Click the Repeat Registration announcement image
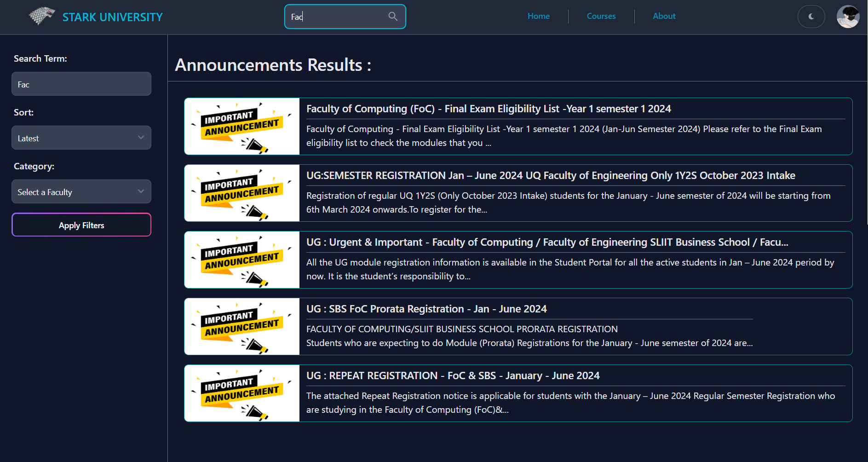868x462 pixels. [x=241, y=393]
